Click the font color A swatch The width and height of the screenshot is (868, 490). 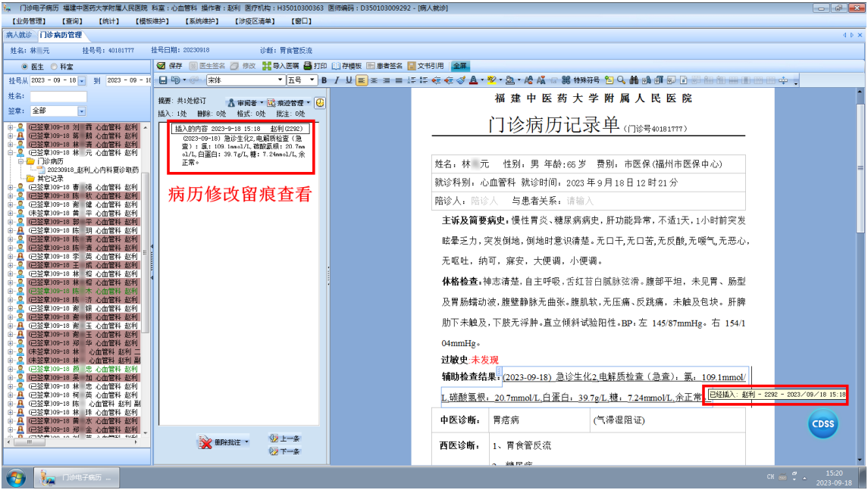click(x=474, y=80)
